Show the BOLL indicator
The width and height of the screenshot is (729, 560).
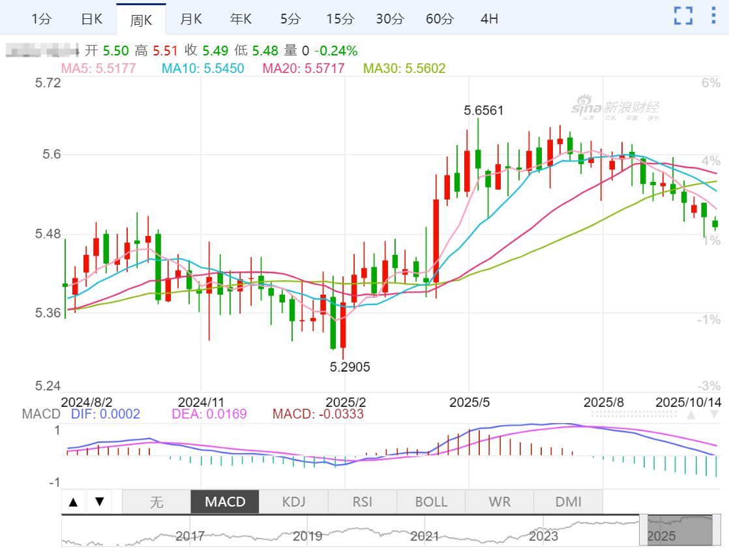pos(431,502)
